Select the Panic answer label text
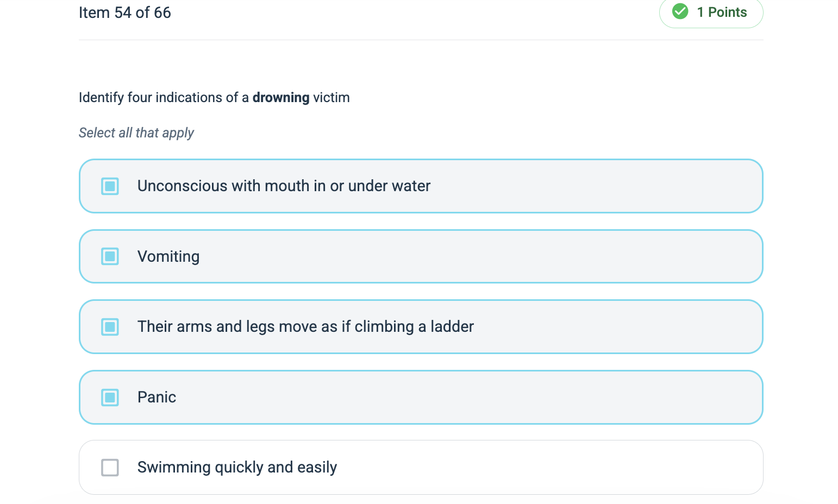 [157, 397]
